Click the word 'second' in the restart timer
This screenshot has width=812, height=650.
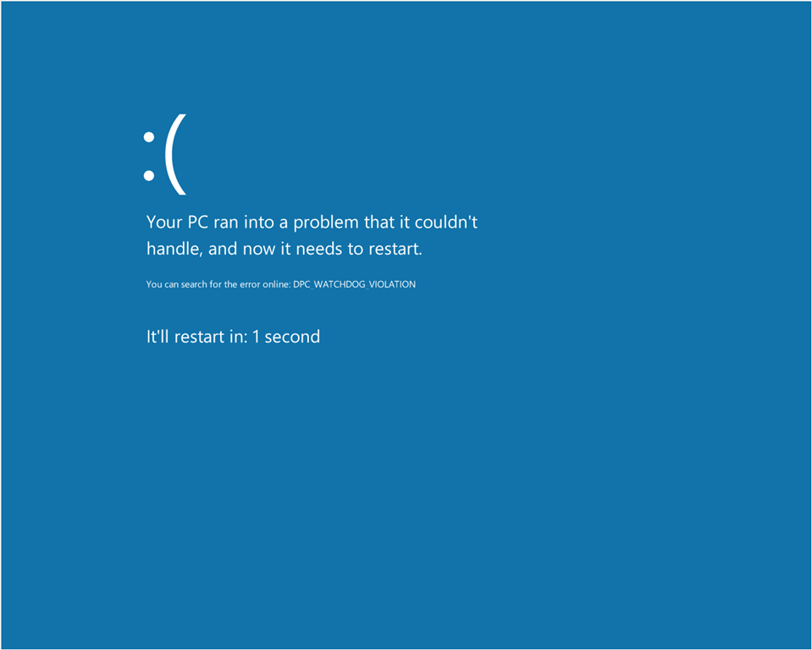coord(292,336)
